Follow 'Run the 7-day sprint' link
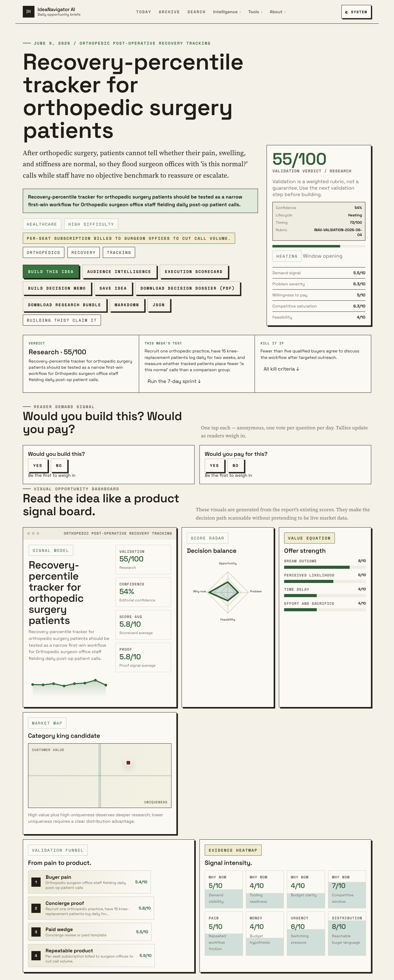Image resolution: width=394 pixels, height=980 pixels. [x=174, y=381]
